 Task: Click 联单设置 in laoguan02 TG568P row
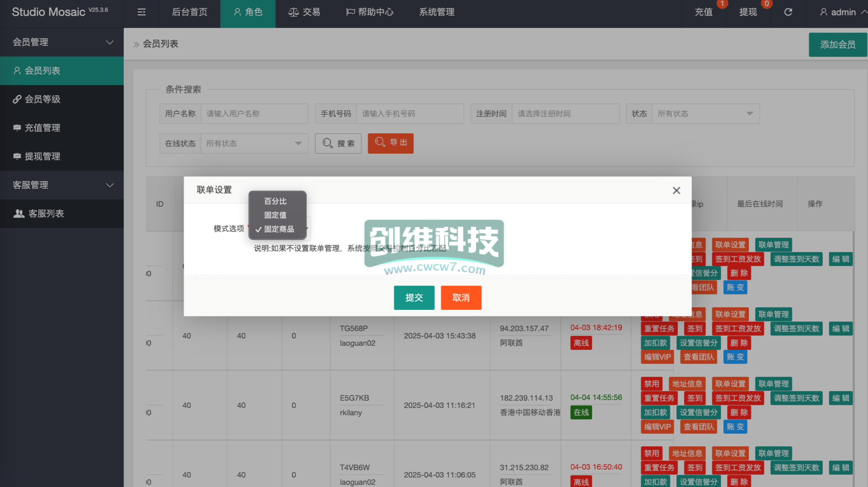(x=730, y=314)
